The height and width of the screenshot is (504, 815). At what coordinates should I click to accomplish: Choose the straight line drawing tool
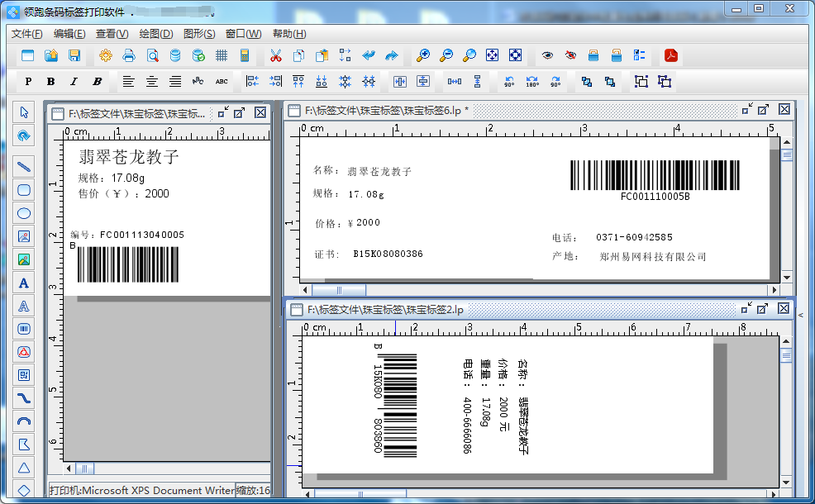click(24, 167)
